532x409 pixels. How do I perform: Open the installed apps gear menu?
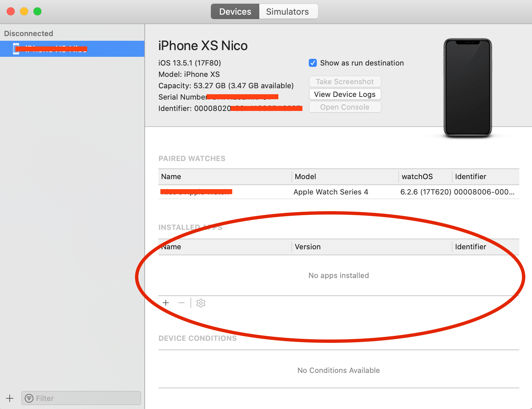pos(201,303)
